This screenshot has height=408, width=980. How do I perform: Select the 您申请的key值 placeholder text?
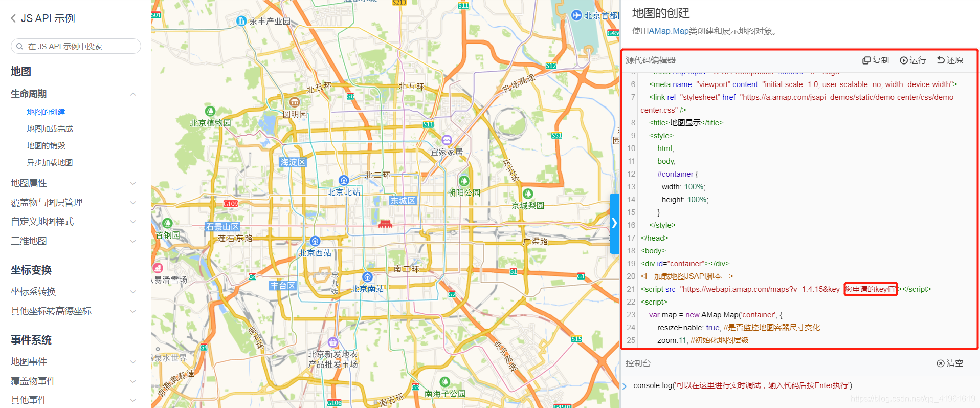click(x=871, y=289)
